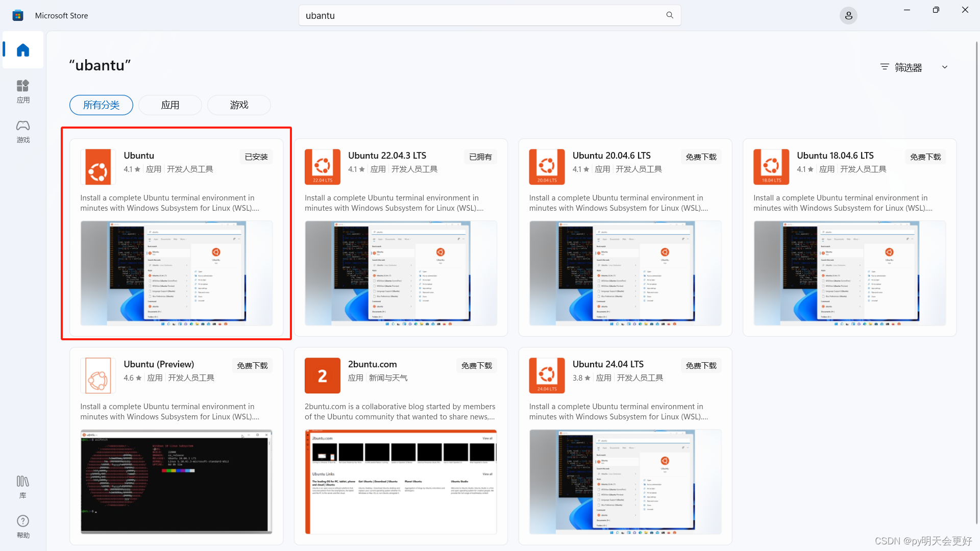Expand the 筛选器 filter dropdown
The height and width of the screenshot is (551, 980).
(x=908, y=67)
